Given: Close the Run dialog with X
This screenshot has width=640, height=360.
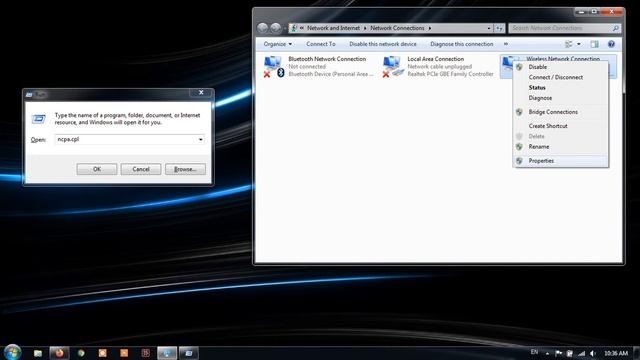Looking at the screenshot, I should (201, 93).
